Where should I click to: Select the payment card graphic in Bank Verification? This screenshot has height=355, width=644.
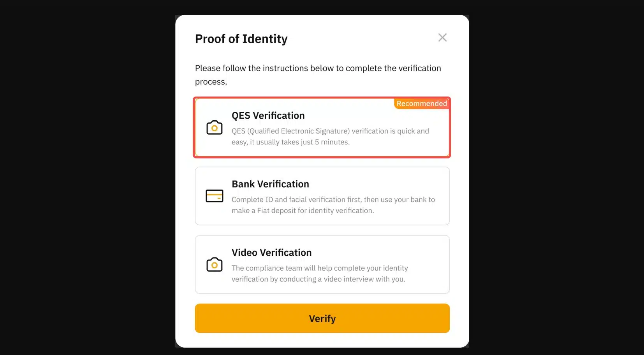coord(214,196)
